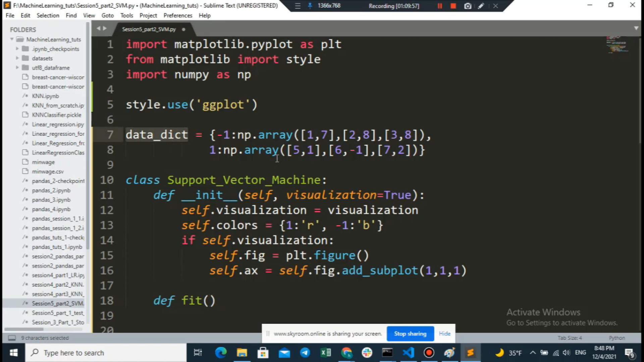Select the Session5_part2_SVM.py tab
Viewport: 644px width, 362px height.
[x=149, y=29]
